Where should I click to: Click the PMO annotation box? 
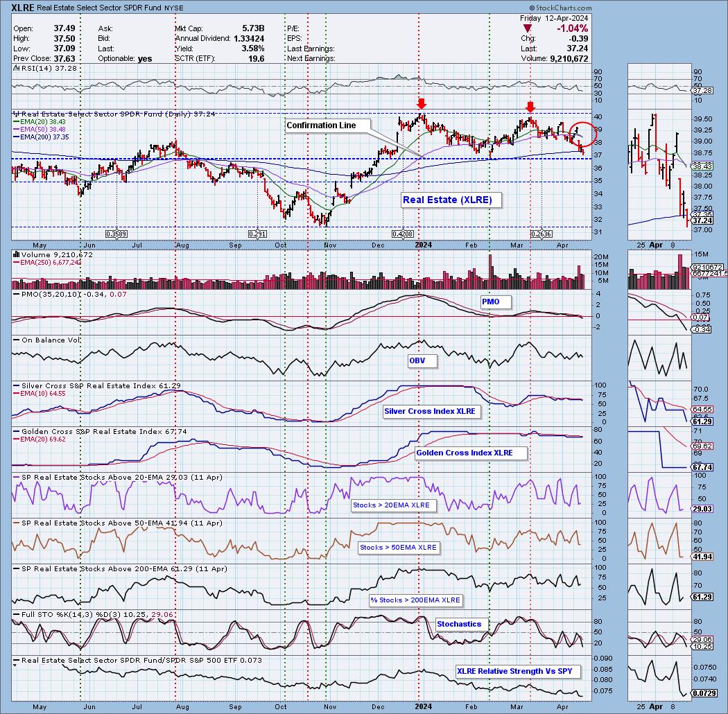coord(496,302)
